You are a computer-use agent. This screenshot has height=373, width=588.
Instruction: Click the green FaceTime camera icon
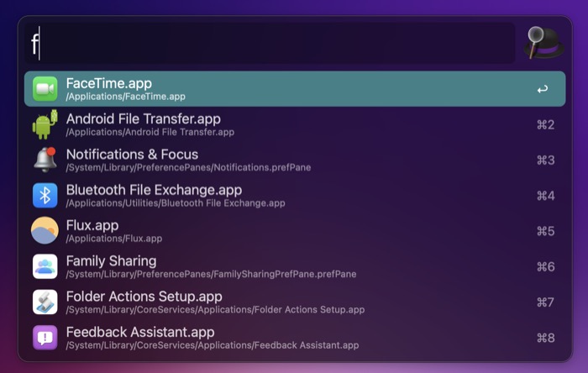pos(45,89)
